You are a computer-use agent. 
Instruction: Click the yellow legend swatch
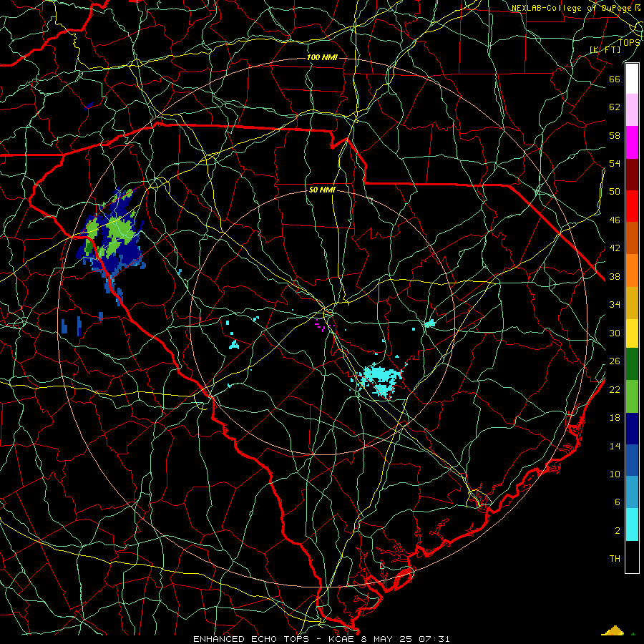click(632, 333)
